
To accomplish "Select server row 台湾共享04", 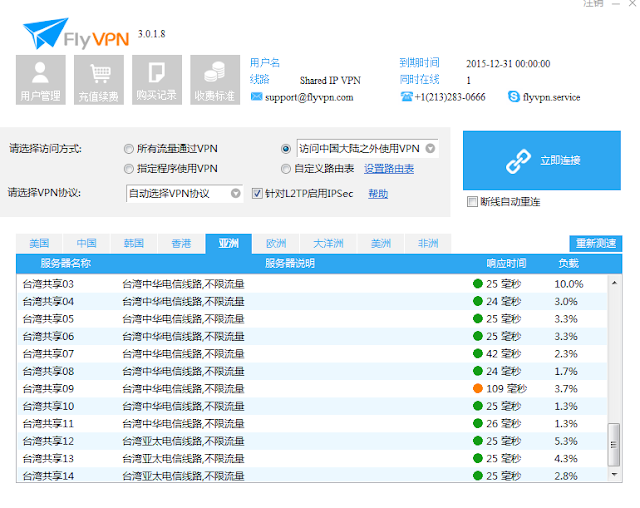I will 312,301.
